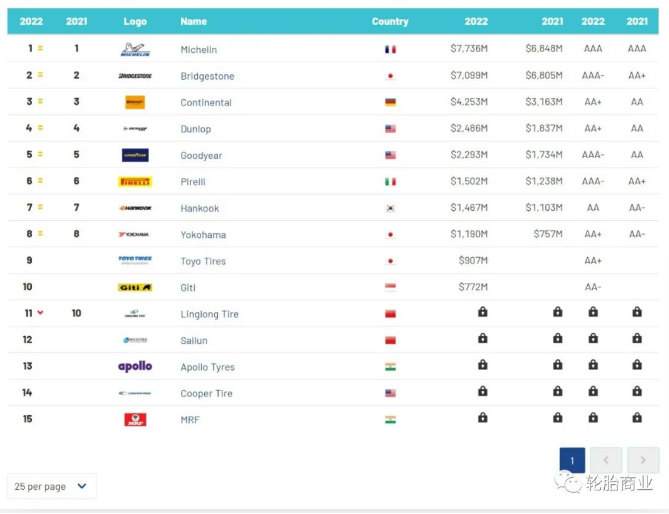Open the Goodyear brand link

pyautogui.click(x=201, y=156)
